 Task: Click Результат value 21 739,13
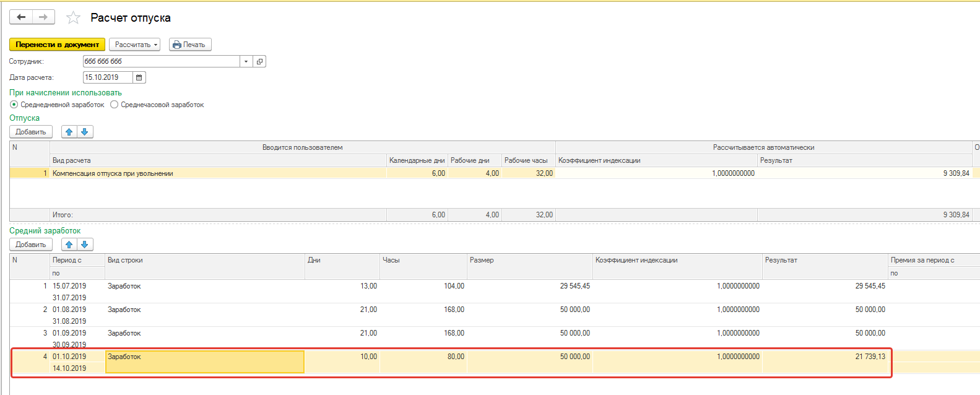point(870,357)
